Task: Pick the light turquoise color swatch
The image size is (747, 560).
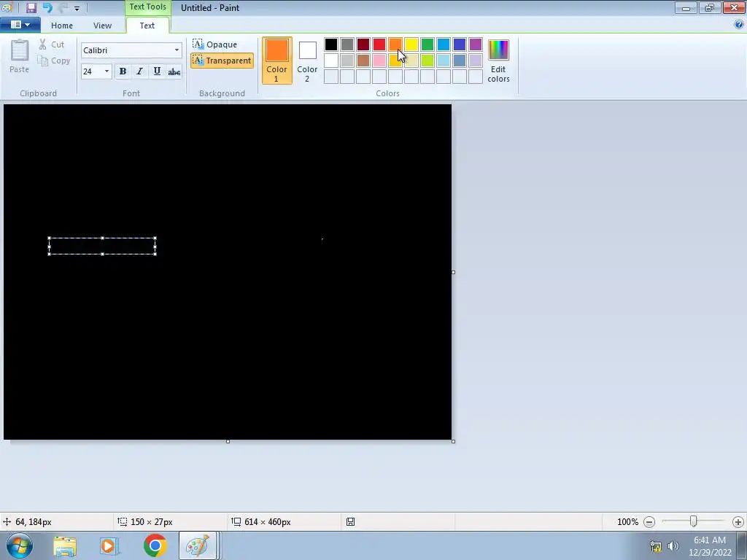Action: pyautogui.click(x=443, y=61)
